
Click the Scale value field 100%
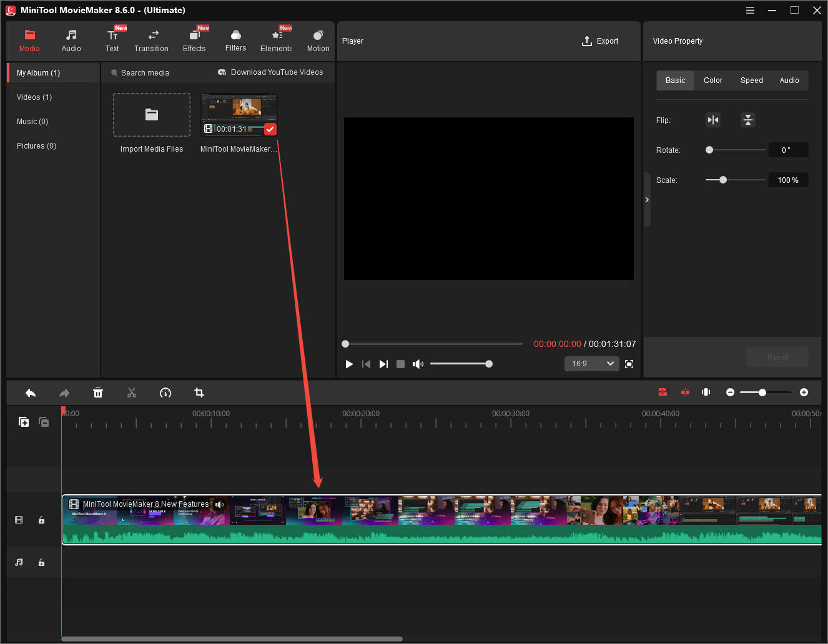point(788,180)
